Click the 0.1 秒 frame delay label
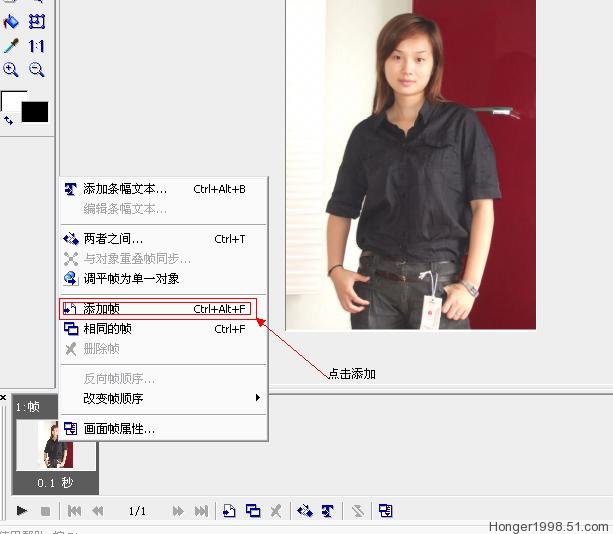 tap(55, 483)
